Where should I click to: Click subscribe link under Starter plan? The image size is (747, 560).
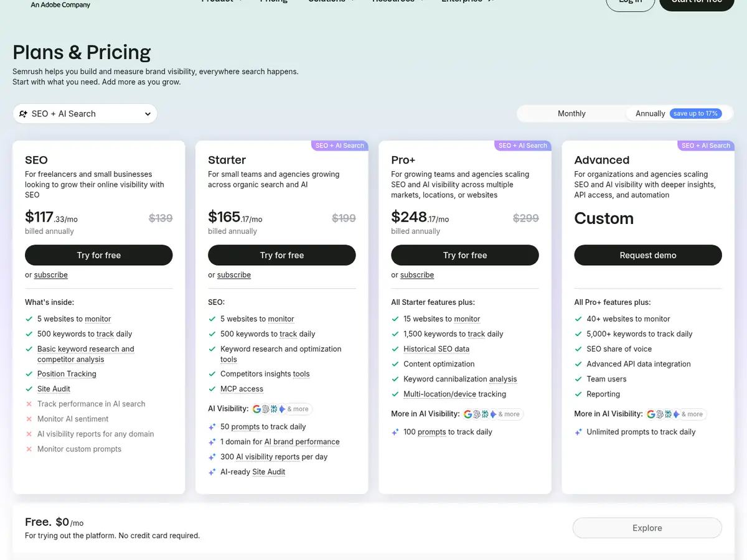click(x=234, y=275)
